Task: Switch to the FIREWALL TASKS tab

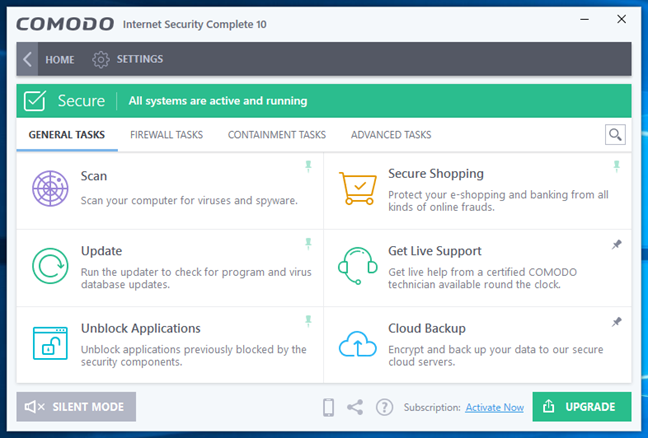Action: 167,135
